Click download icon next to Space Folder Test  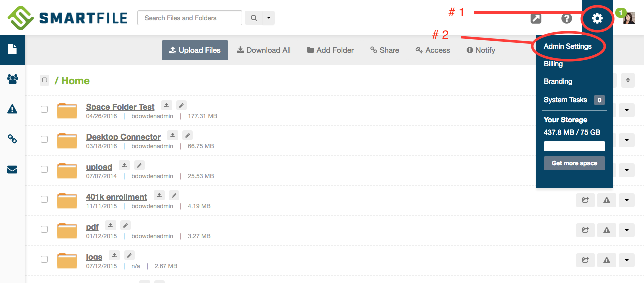167,105
